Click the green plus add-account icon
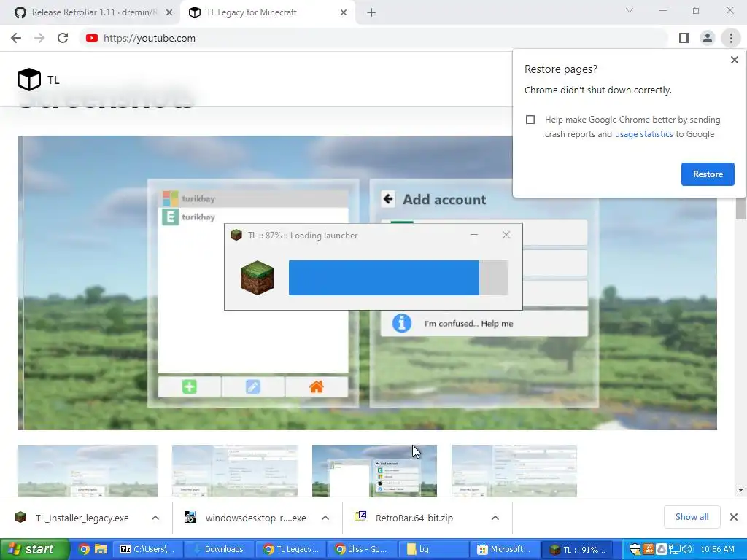The width and height of the screenshot is (747, 560). tap(189, 386)
